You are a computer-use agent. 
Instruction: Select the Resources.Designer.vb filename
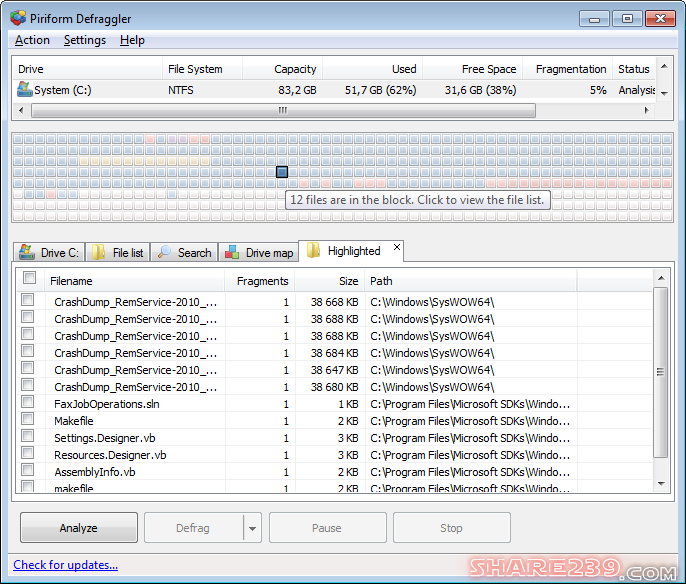110,455
